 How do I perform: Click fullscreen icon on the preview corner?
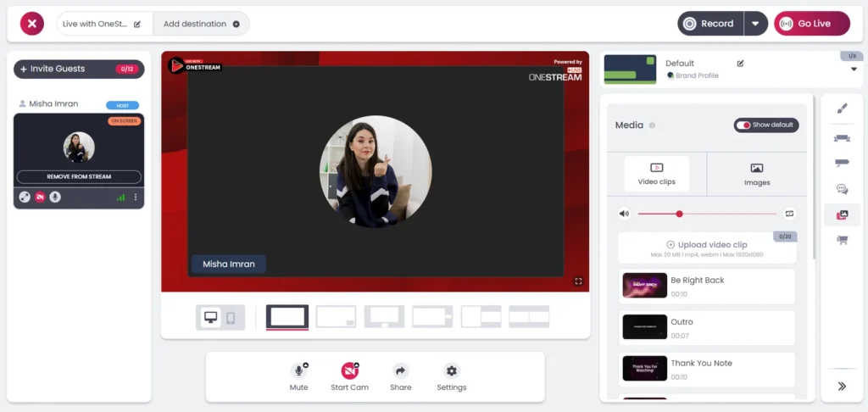578,281
